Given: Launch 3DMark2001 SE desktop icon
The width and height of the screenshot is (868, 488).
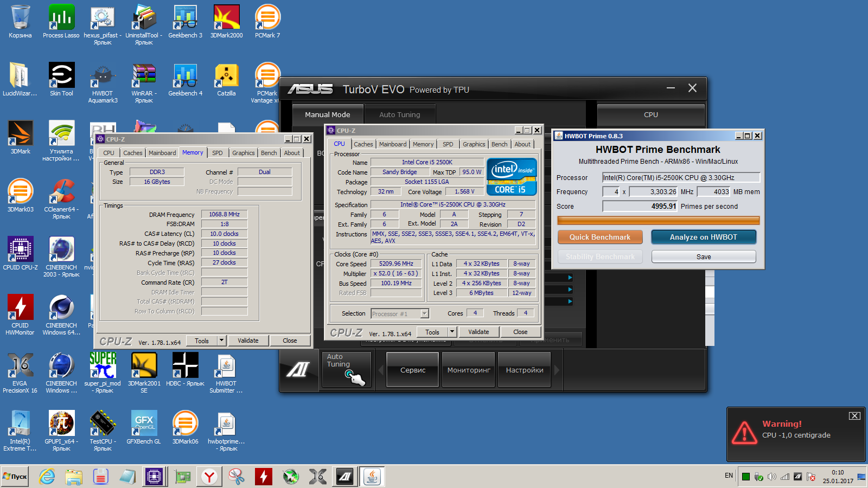Looking at the screenshot, I should point(144,373).
